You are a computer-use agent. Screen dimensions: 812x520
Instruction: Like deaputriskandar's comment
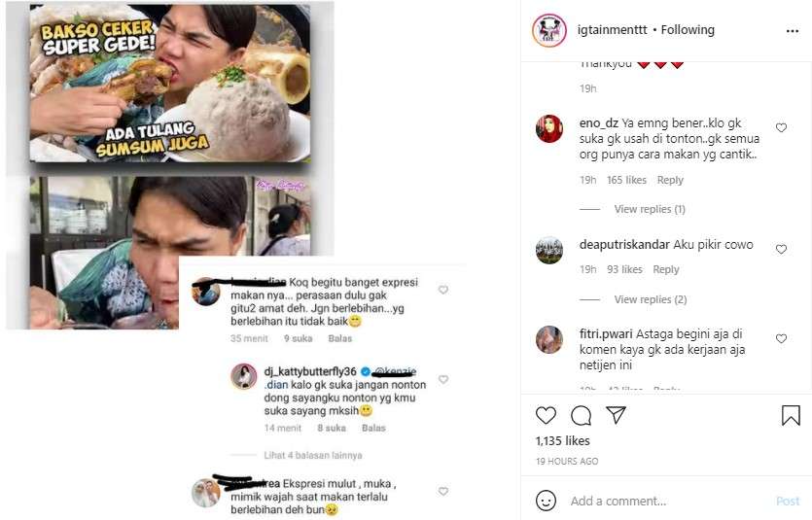click(x=781, y=249)
